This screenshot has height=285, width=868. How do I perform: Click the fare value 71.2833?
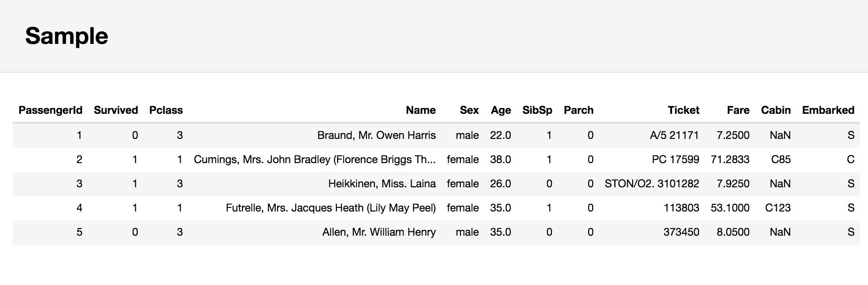730,160
